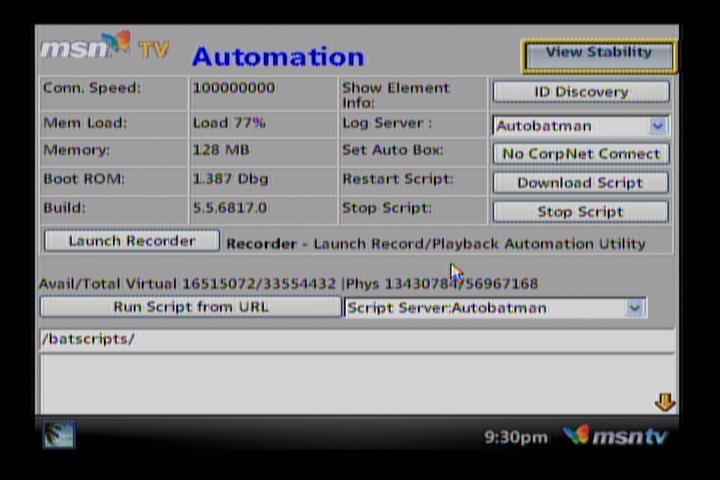Click the bottom-left taskbar icon
The image size is (720, 480).
pos(58,434)
